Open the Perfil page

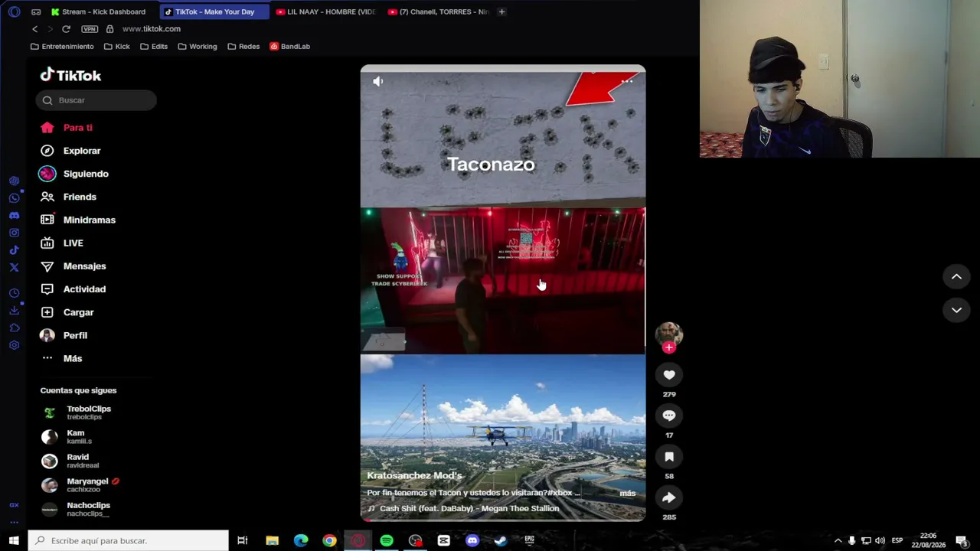[64, 335]
